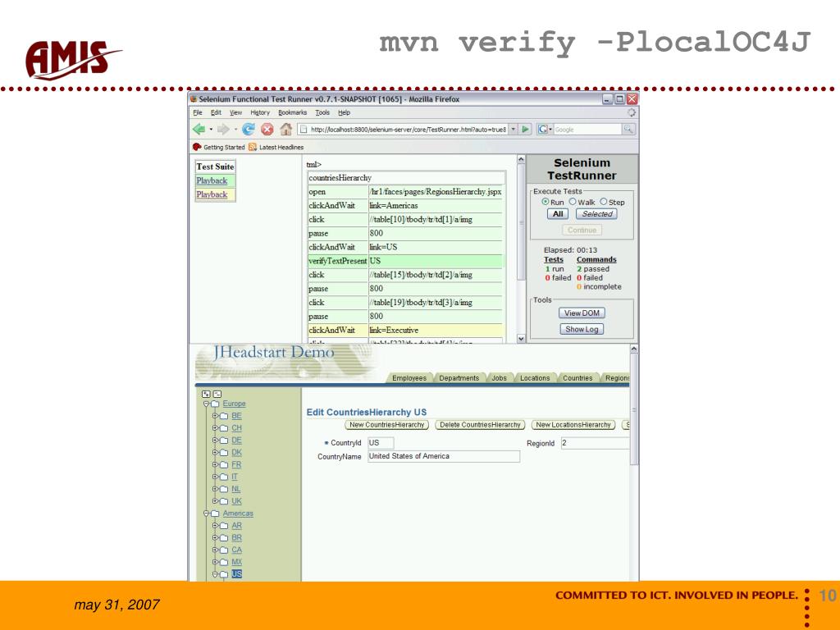Screen dimensions: 840x630
Task: Open the second Playback test link
Action: pyautogui.click(x=212, y=194)
